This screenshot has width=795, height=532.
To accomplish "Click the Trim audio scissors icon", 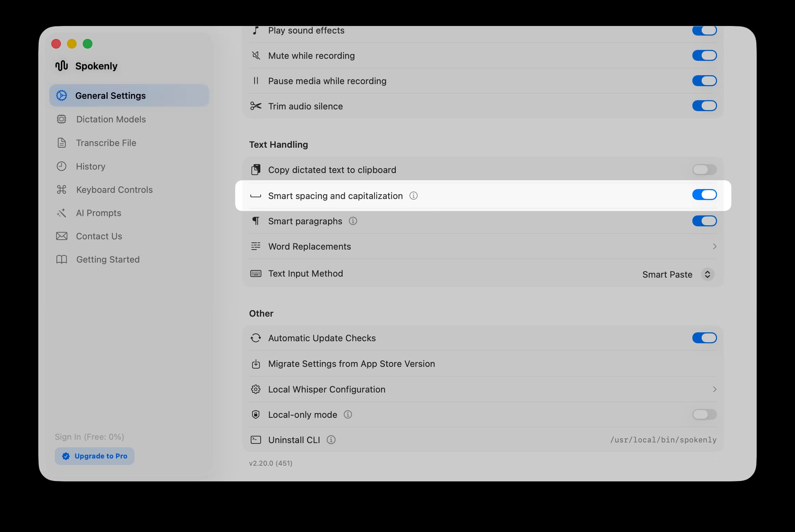I will point(256,106).
